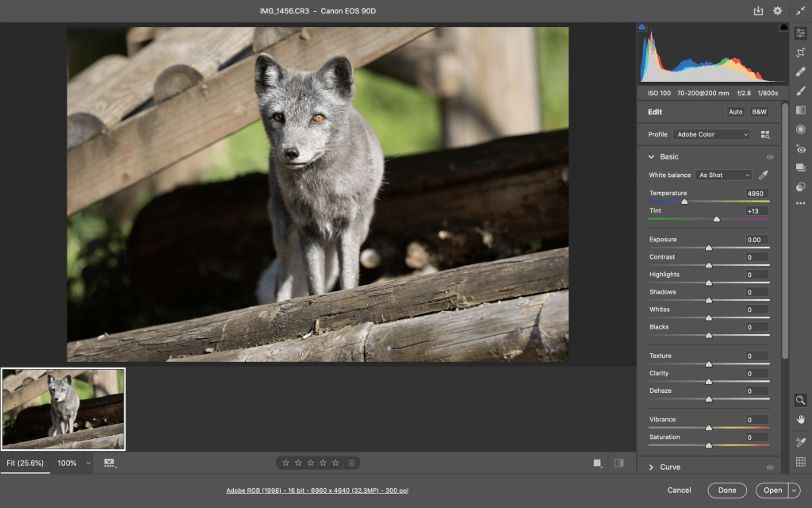Open the White balance dropdown
The width and height of the screenshot is (812, 508).
pos(723,175)
